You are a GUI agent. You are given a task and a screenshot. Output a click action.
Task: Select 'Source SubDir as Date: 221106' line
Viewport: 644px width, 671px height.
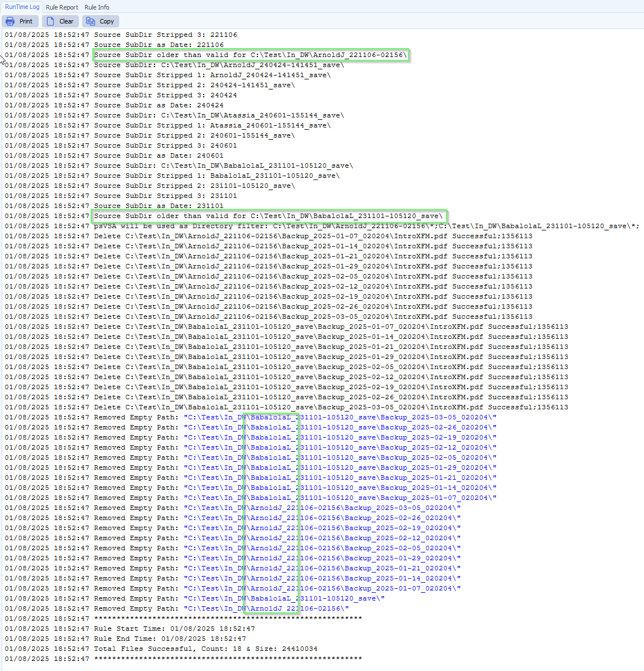pyautogui.click(x=114, y=45)
